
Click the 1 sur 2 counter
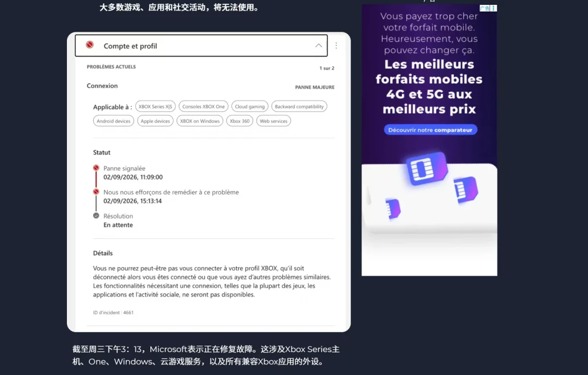(327, 68)
